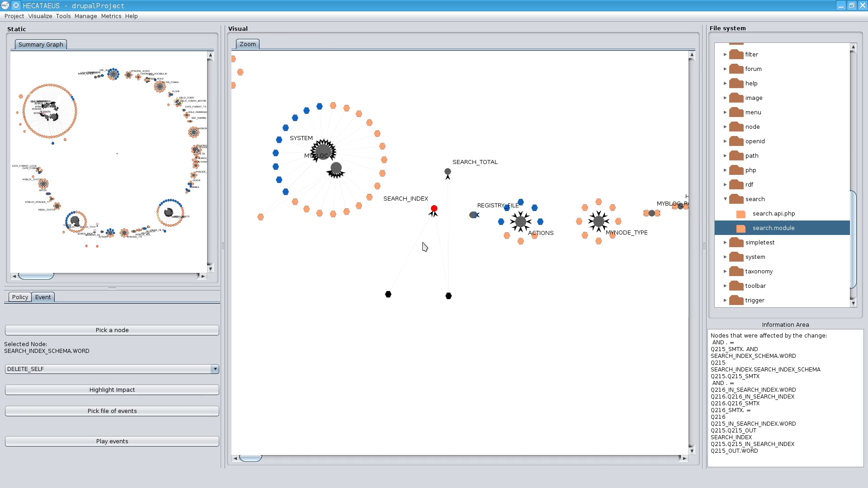Click SEARCH_INDEX_SCHEMA.WORD in Information Area
This screenshot has width=868, height=488.
pyautogui.click(x=753, y=356)
